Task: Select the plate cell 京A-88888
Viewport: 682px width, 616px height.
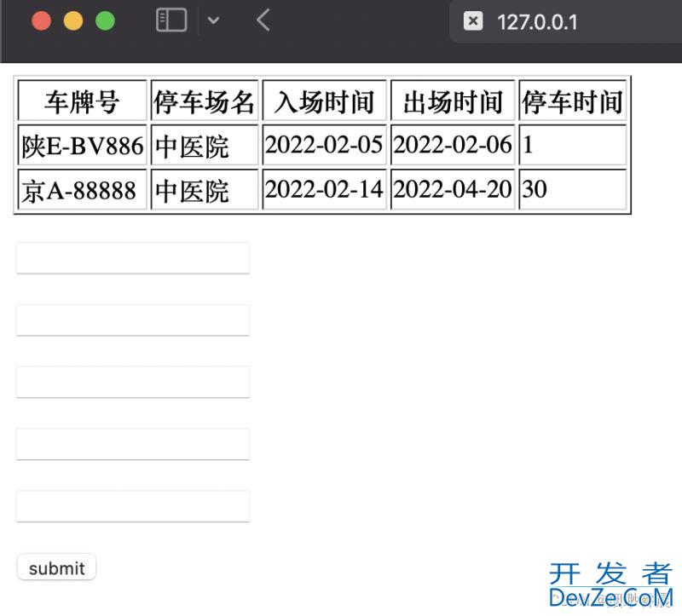Action: coord(82,189)
